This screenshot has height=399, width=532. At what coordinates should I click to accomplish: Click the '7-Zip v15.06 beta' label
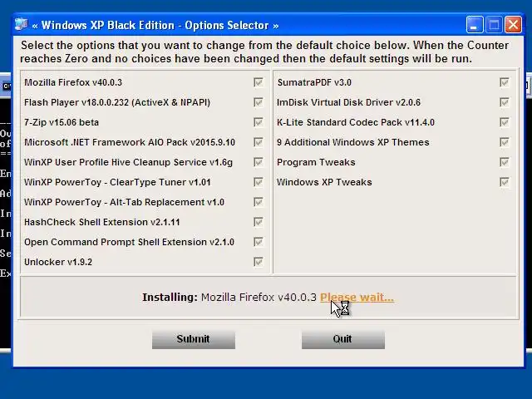tap(62, 122)
